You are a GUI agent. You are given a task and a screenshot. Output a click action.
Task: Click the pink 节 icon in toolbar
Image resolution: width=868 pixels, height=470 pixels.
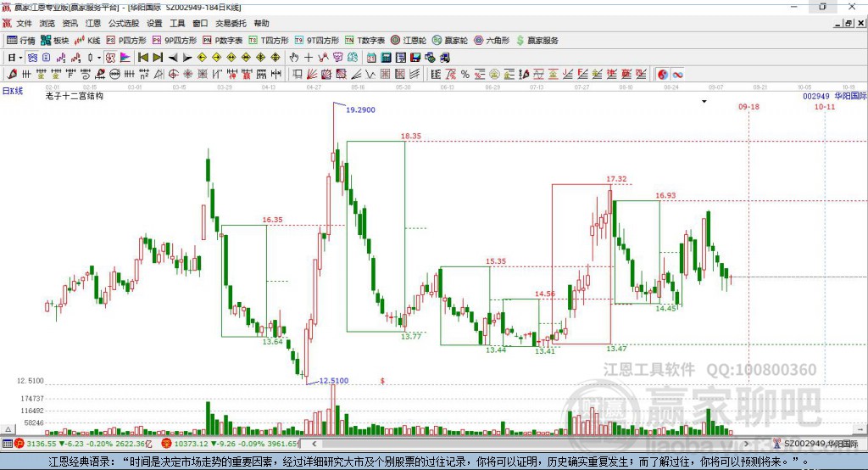(x=337, y=58)
